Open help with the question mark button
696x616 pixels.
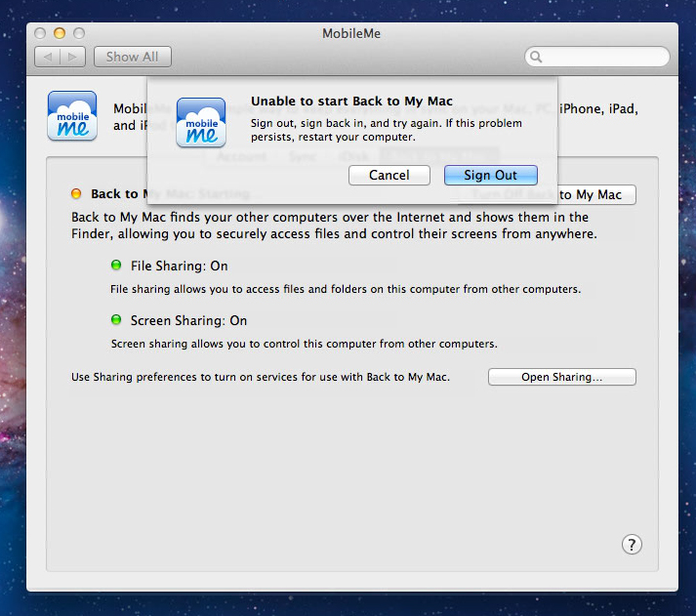(x=632, y=545)
